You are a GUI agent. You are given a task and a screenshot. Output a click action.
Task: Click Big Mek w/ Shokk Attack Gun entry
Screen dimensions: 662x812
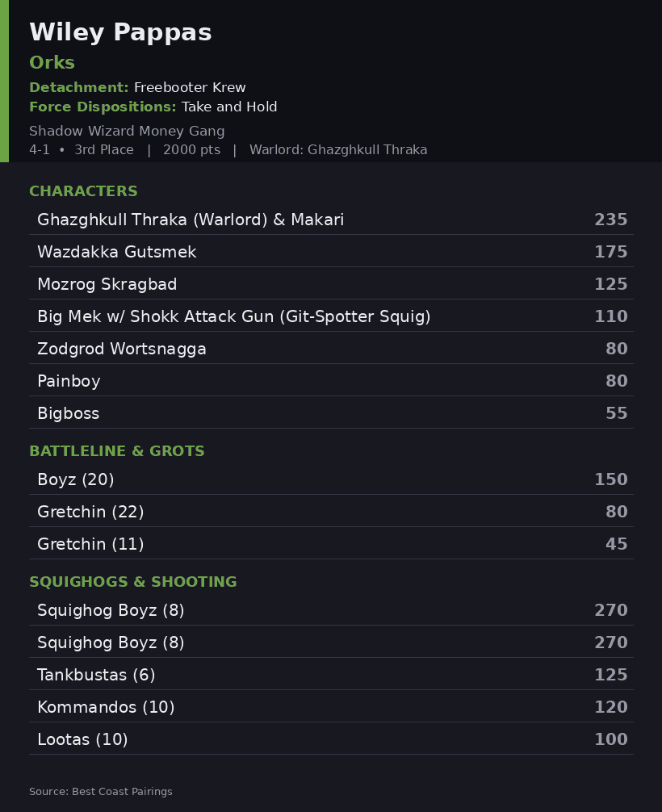point(331,316)
